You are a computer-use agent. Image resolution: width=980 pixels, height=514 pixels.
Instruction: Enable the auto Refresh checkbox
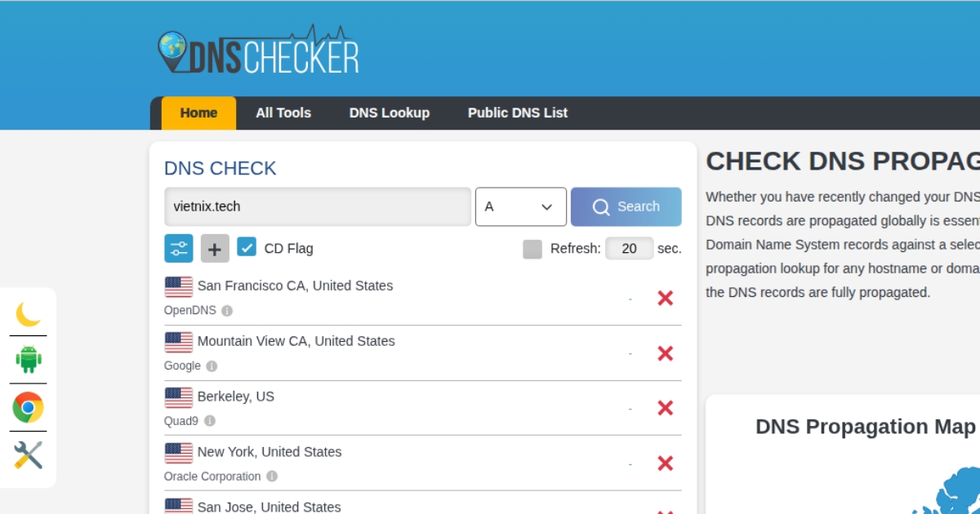[x=532, y=249]
